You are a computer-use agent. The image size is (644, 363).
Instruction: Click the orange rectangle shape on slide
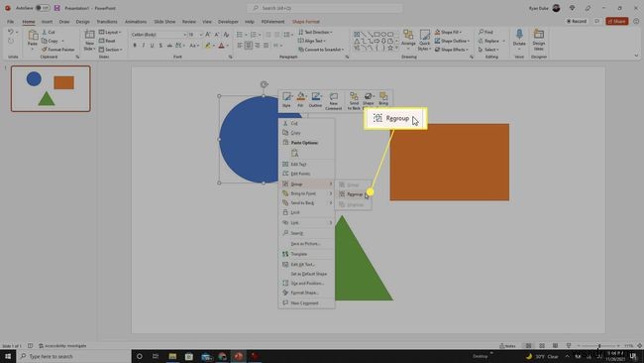click(x=450, y=162)
